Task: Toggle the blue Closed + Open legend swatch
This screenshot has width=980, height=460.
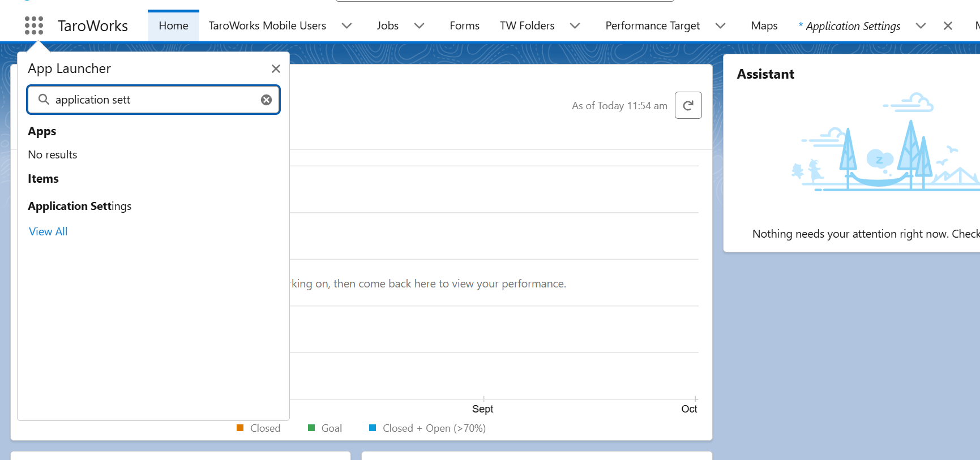Action: 373,428
